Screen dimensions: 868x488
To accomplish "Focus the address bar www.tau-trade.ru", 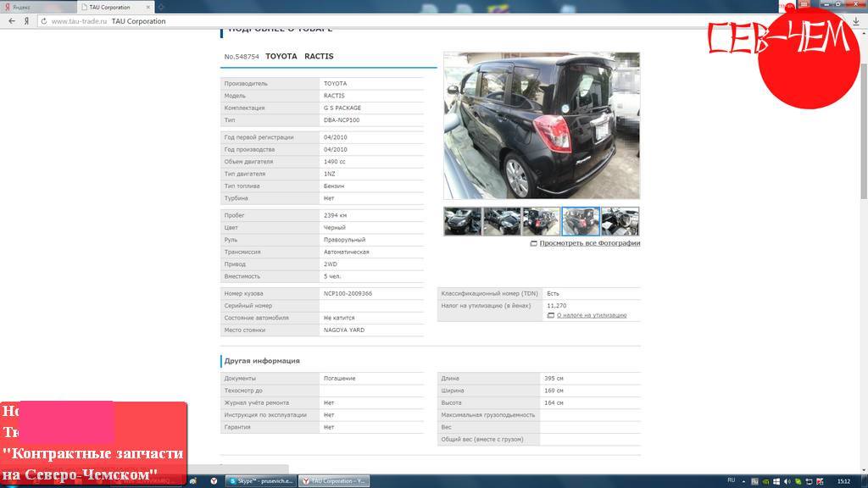I will [x=79, y=21].
